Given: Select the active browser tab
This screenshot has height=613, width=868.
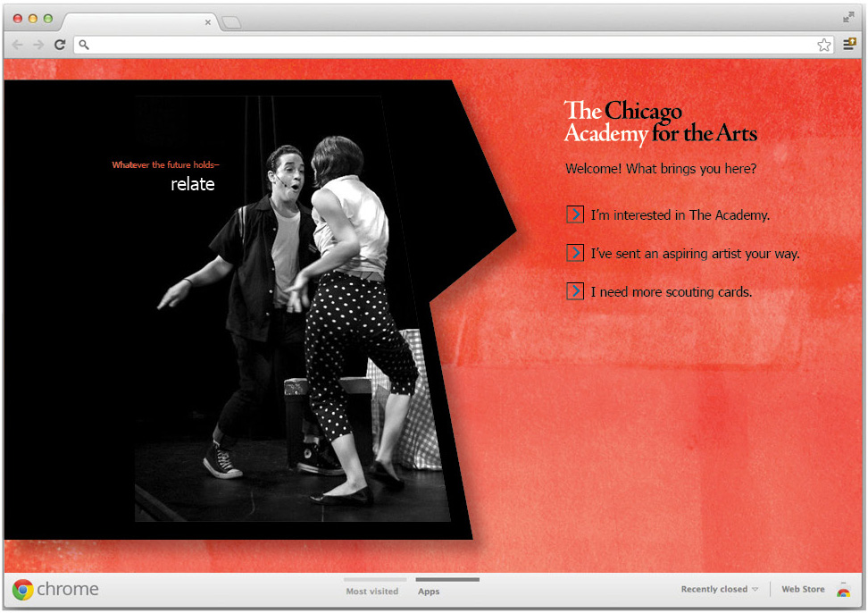Looking at the screenshot, I should [138, 22].
